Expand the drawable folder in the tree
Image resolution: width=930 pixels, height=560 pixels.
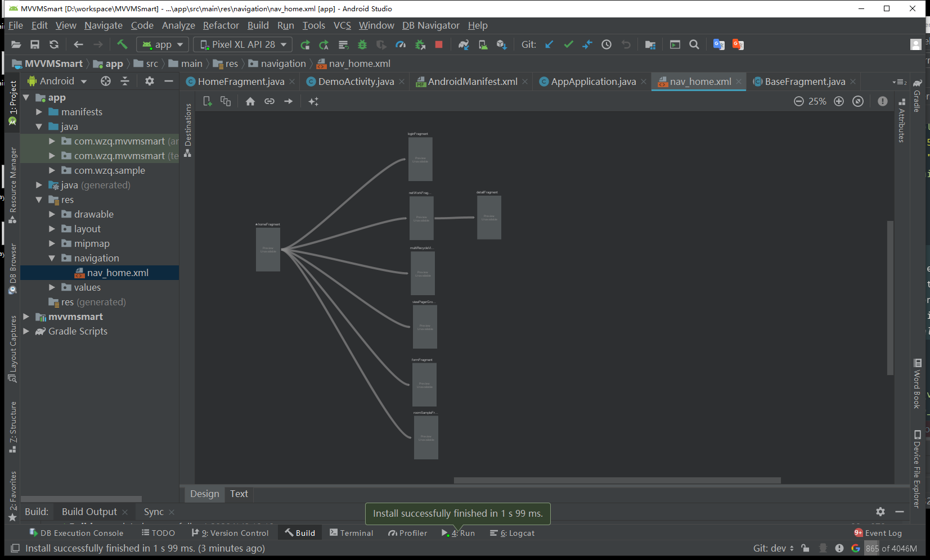coord(52,214)
